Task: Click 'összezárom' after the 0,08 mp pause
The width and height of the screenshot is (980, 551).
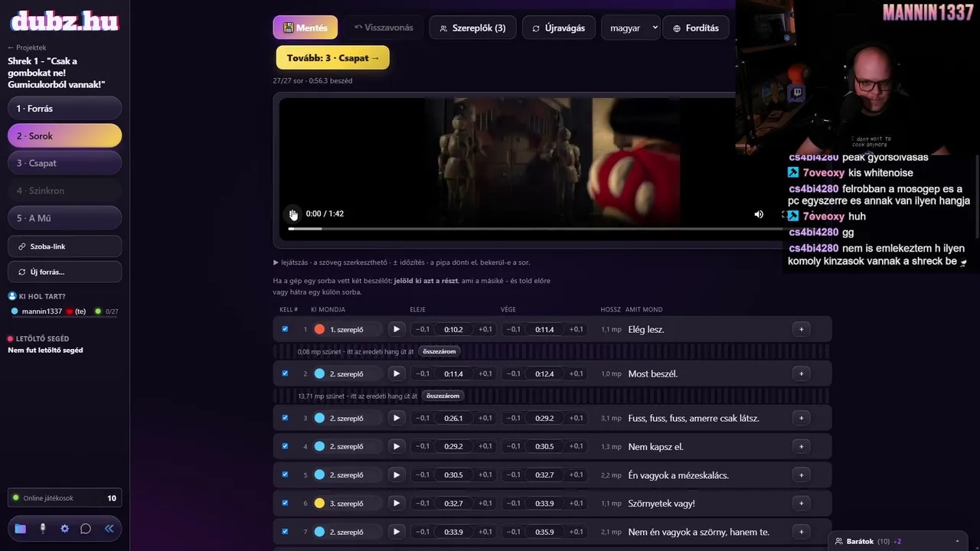Action: tap(439, 351)
